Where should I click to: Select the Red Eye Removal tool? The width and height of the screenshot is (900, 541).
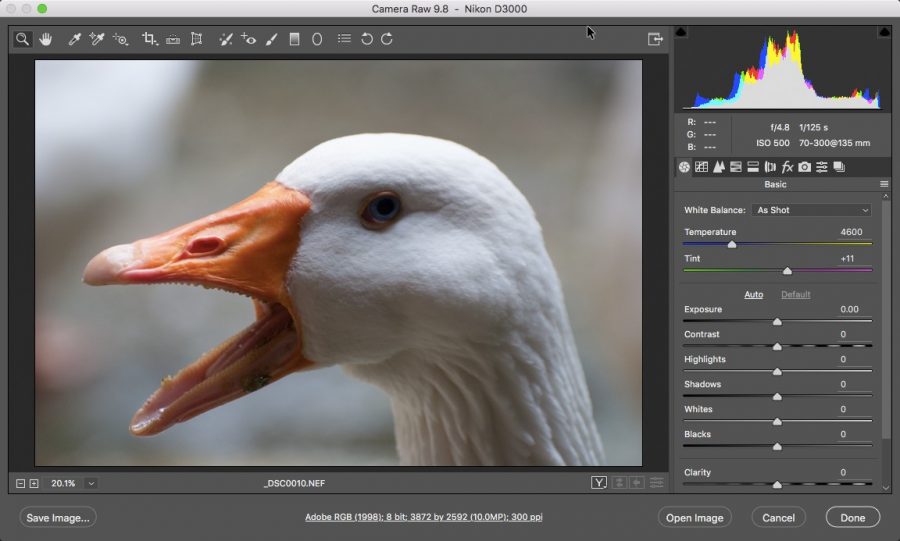tap(248, 39)
